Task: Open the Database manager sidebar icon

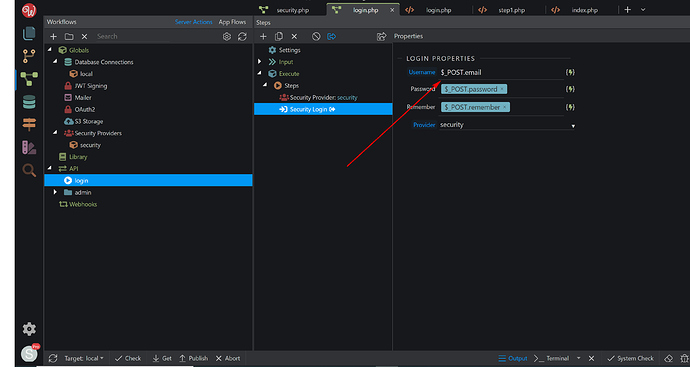Action: click(x=29, y=102)
